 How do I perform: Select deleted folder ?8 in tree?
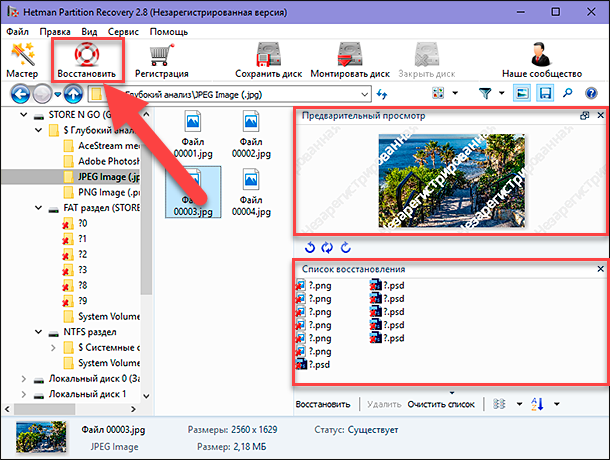(x=75, y=285)
